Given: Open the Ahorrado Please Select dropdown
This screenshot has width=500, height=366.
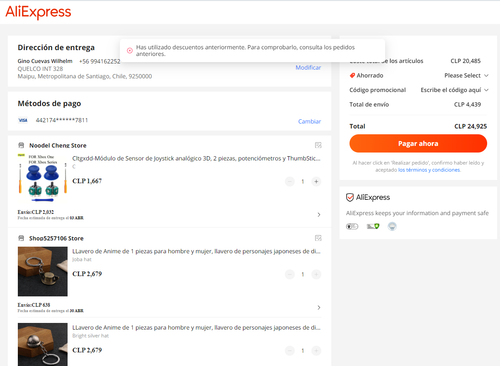Looking at the screenshot, I should [x=466, y=76].
